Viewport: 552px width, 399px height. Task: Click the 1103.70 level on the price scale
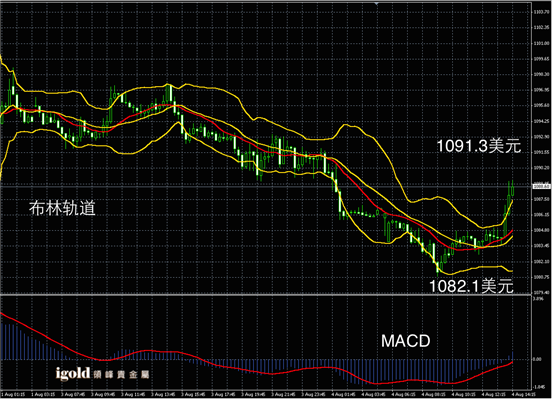pos(541,12)
